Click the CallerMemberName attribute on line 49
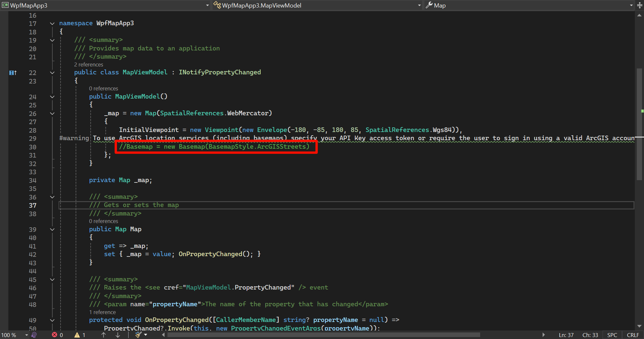Viewport: 644px width, 339px height. 246,320
